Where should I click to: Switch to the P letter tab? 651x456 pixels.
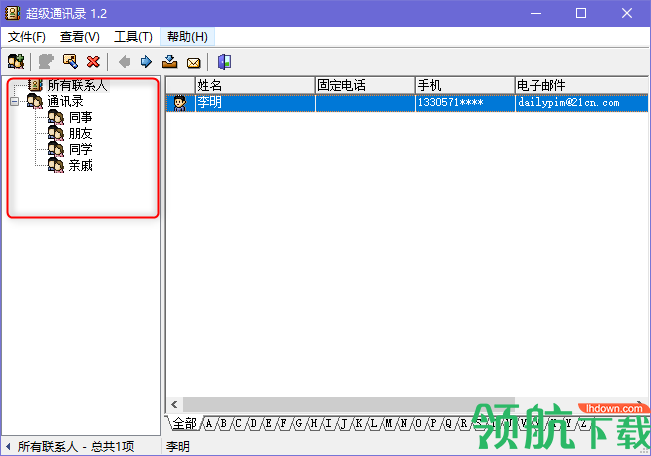(x=433, y=424)
